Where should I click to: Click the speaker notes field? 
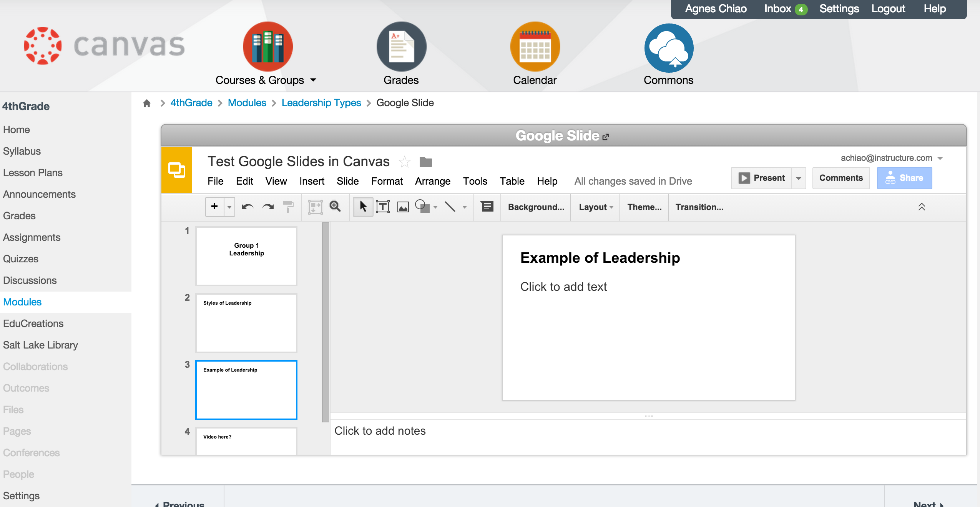click(x=648, y=437)
